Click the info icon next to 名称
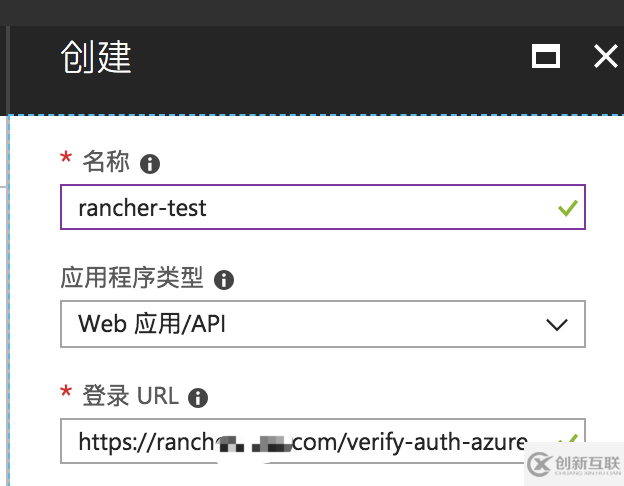Viewport: 624px width, 486px height. point(150,164)
